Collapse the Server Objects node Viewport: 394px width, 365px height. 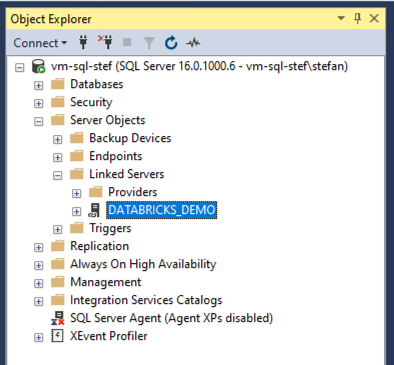tap(39, 121)
